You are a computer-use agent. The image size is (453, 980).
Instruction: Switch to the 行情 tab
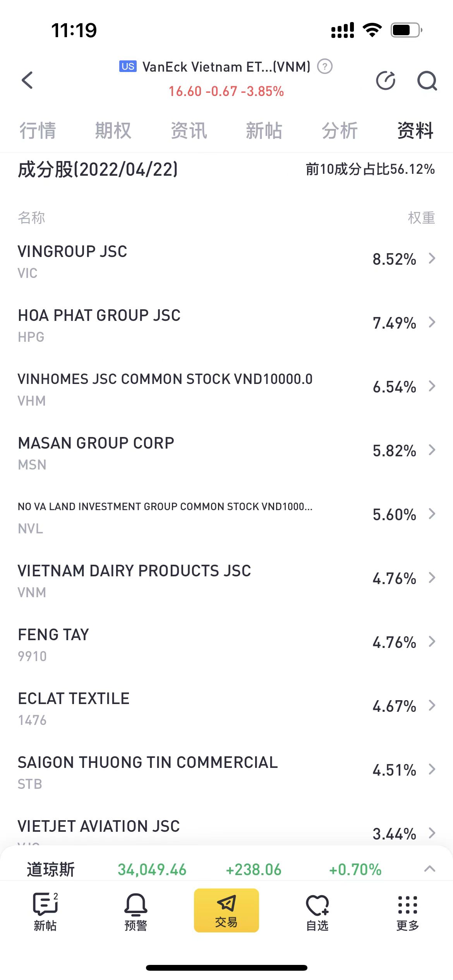38,130
